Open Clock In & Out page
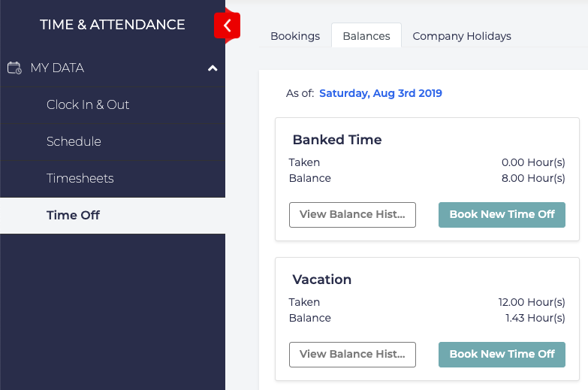The image size is (588, 390). [x=88, y=104]
